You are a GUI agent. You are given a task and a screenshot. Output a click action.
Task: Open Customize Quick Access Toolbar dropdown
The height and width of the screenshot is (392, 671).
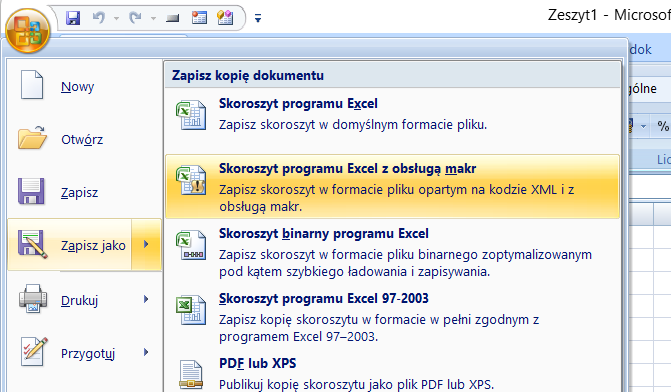tap(258, 18)
